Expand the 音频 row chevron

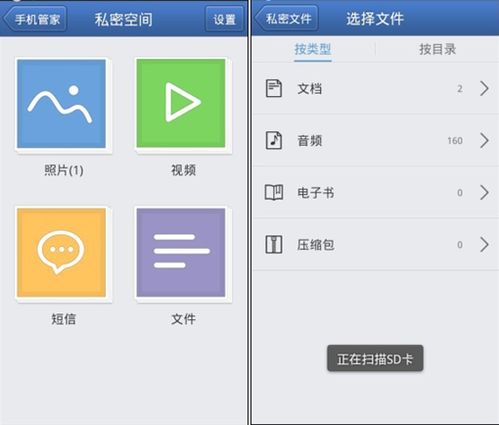click(x=484, y=140)
